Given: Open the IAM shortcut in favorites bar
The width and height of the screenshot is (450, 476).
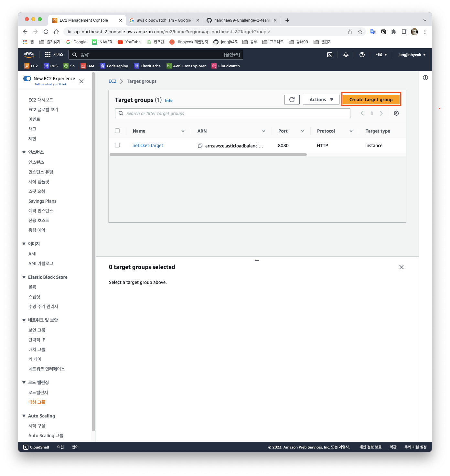Looking at the screenshot, I should tap(87, 66).
